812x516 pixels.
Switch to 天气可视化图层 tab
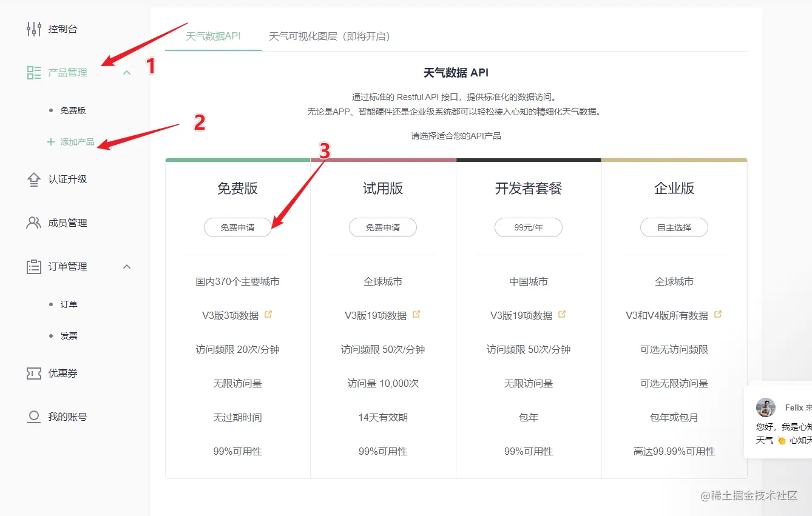click(330, 36)
